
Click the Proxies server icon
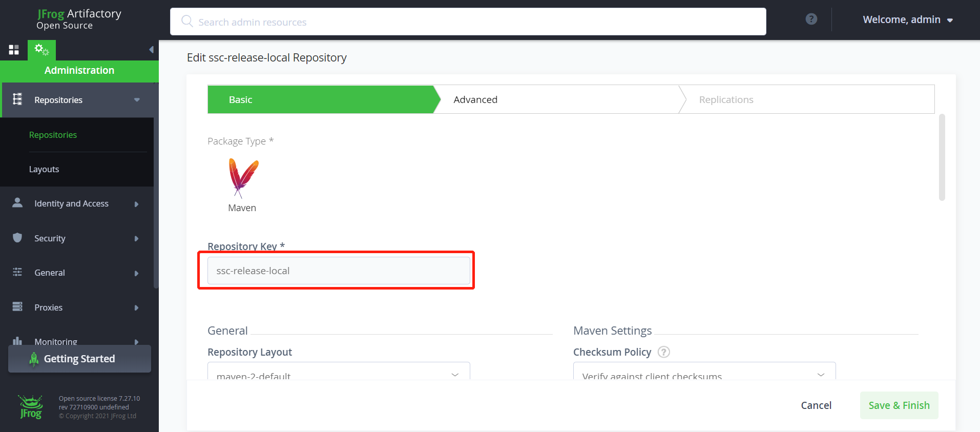pos(17,306)
